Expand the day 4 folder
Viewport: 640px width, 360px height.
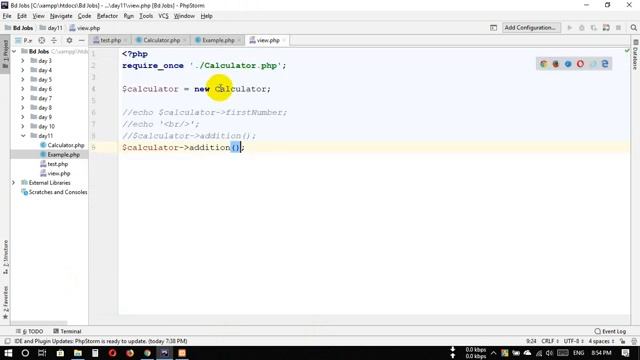point(23,70)
